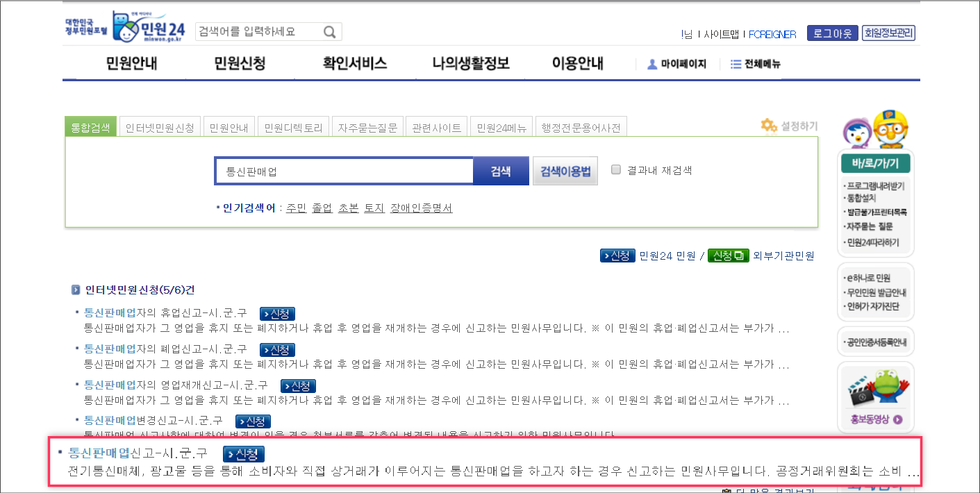Image resolution: width=980 pixels, height=493 pixels.
Task: Open the 프로그램내려받기 sidebar link
Action: pos(877,186)
